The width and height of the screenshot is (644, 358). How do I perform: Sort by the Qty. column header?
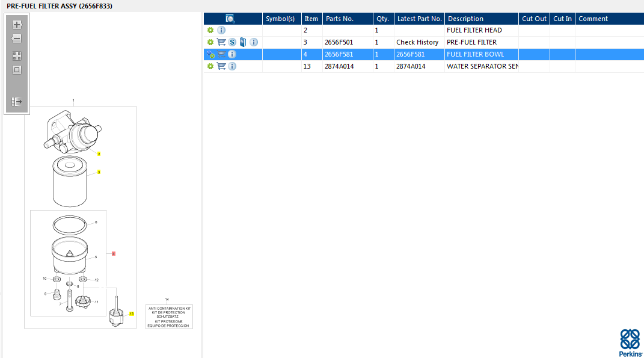[384, 19]
